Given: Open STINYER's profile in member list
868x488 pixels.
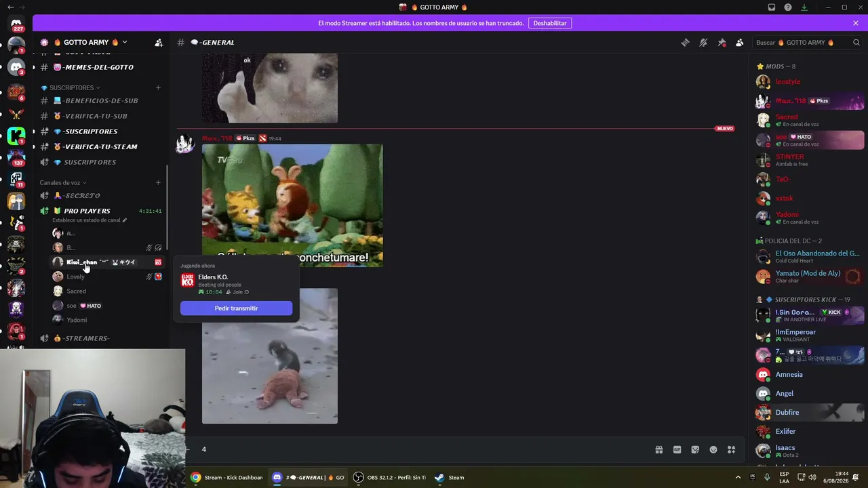Looking at the screenshot, I should click(810, 160).
